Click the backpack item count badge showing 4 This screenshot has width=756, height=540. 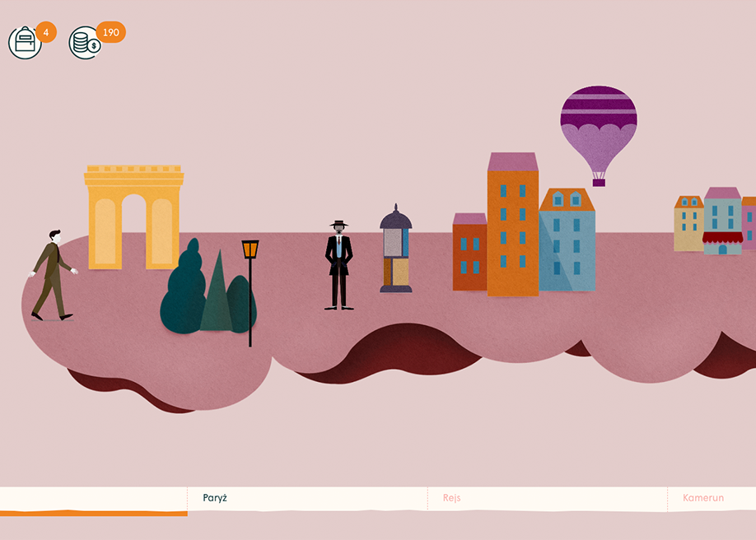pos(46,33)
